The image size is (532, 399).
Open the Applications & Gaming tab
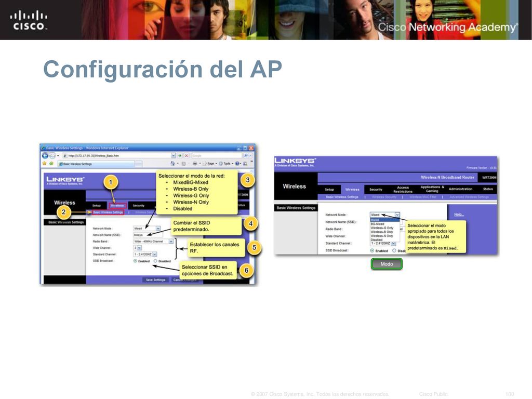[x=432, y=189]
